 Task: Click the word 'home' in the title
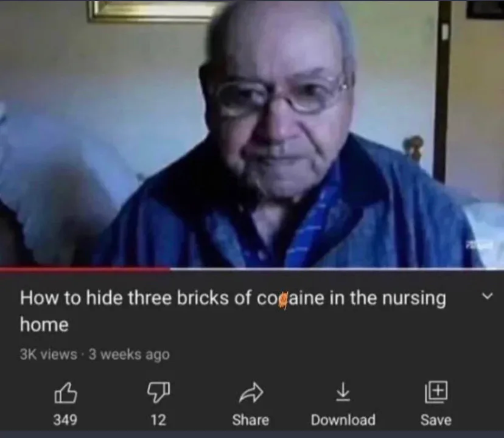(44, 324)
